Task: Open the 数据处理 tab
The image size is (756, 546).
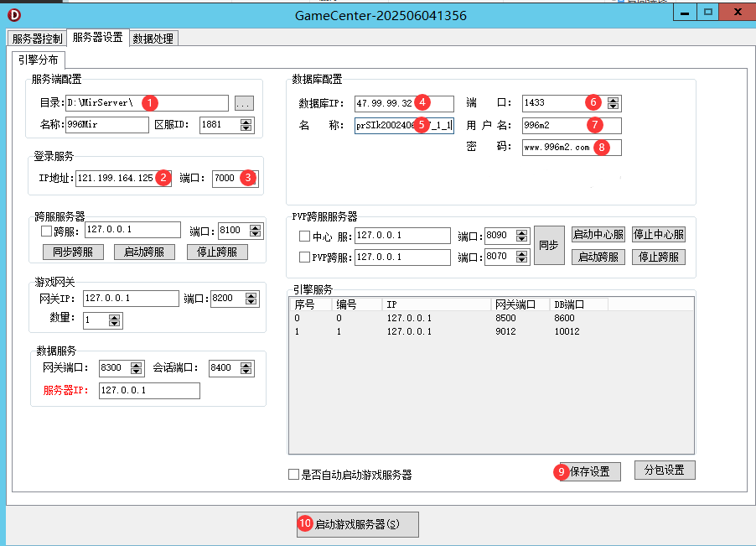Action: click(x=154, y=39)
